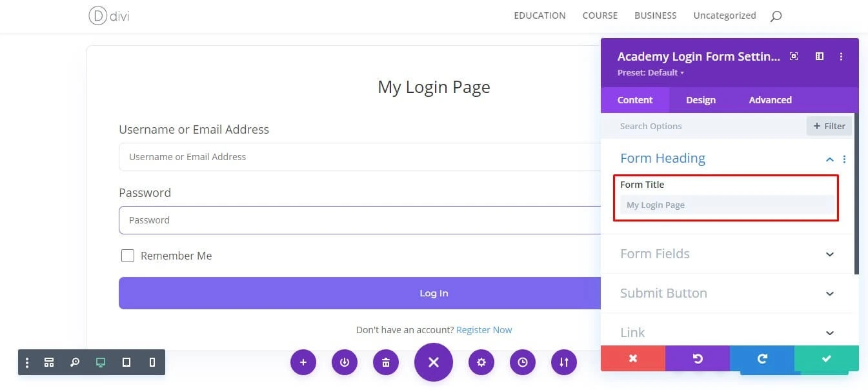
Task: Switch to the Design tab
Action: (x=701, y=100)
